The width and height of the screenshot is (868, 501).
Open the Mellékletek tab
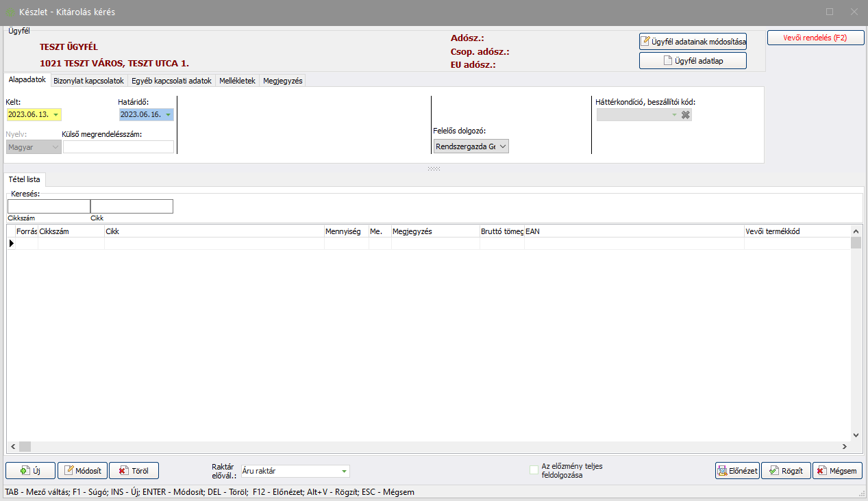tap(237, 81)
